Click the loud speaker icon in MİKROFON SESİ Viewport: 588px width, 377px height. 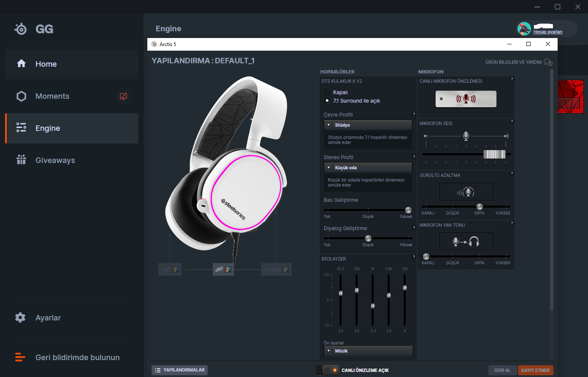tap(506, 136)
